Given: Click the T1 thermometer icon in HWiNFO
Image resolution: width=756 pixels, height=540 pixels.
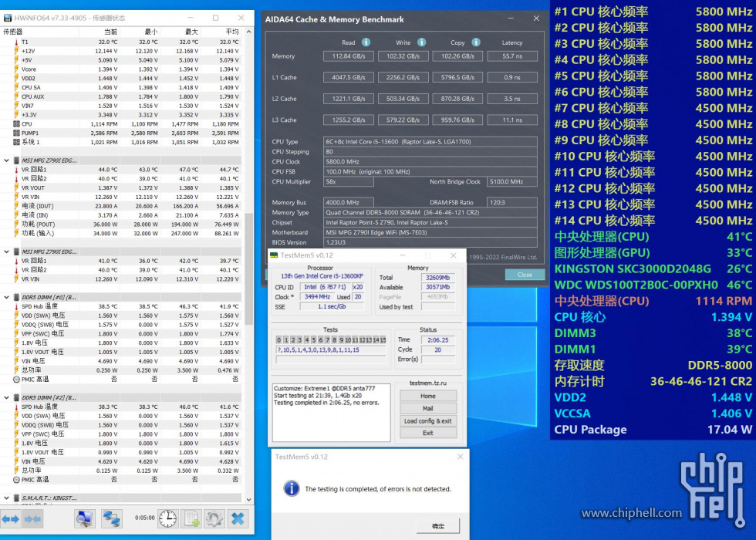Looking at the screenshot, I should 16,42.
